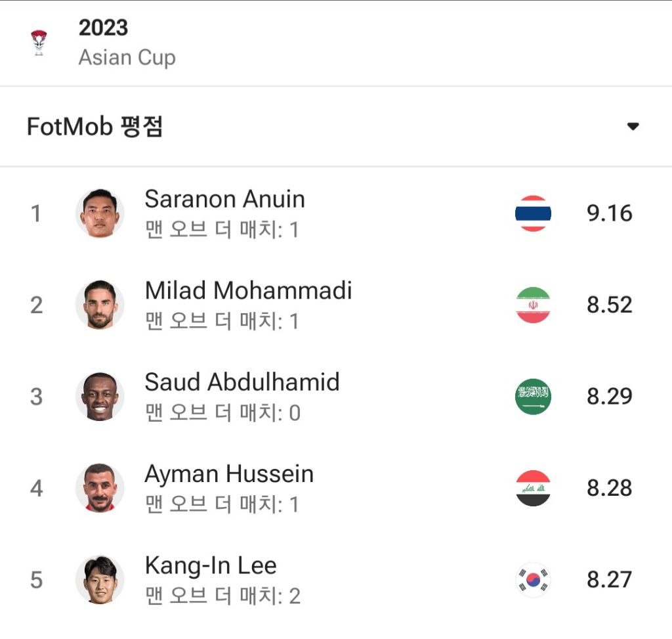The image size is (672, 639).
Task: Select Ayman Hussein's name
Action: (x=228, y=474)
